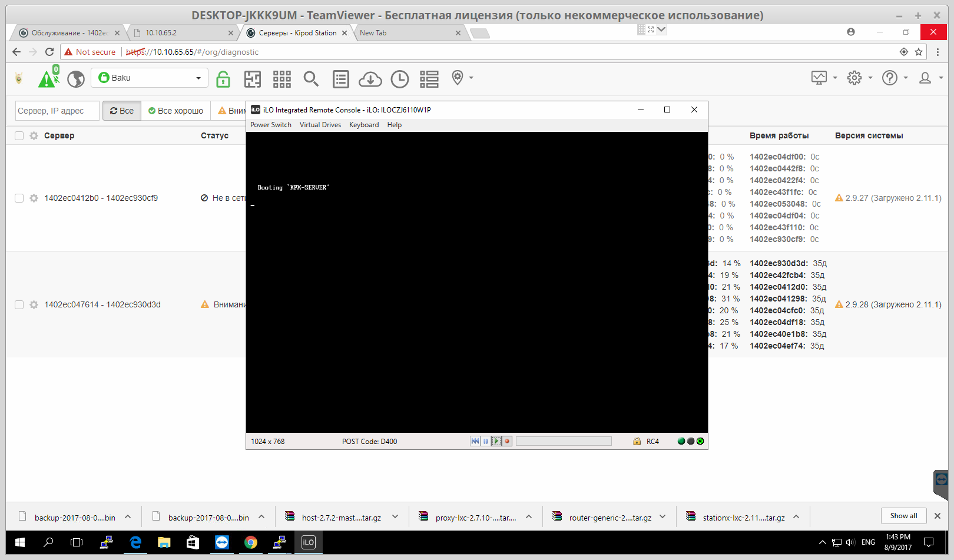Click the Все хорошо filter button

175,111
